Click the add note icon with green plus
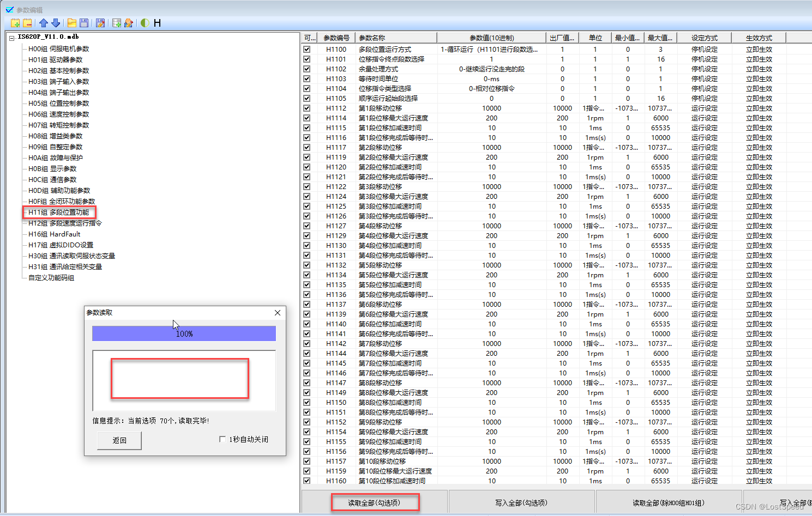The image size is (812, 516). [x=15, y=23]
